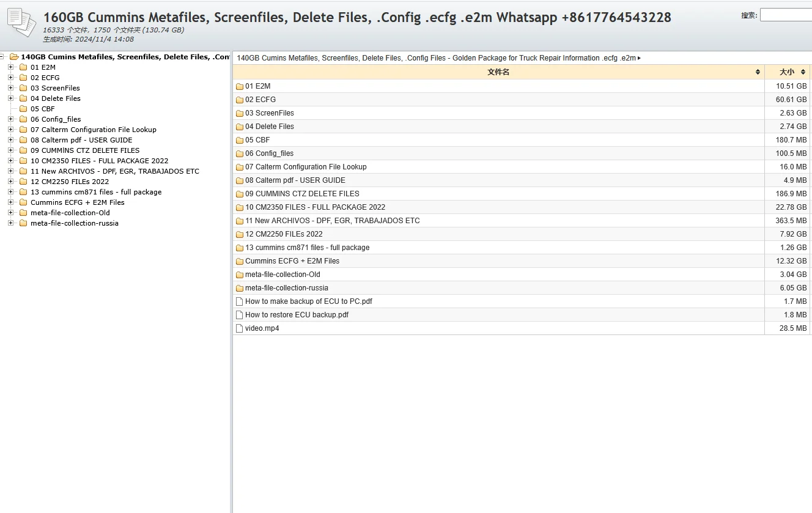This screenshot has height=513, width=812.
Task: Click the folder icon in the meta-file-collection-Old table row
Action: pyautogui.click(x=240, y=275)
